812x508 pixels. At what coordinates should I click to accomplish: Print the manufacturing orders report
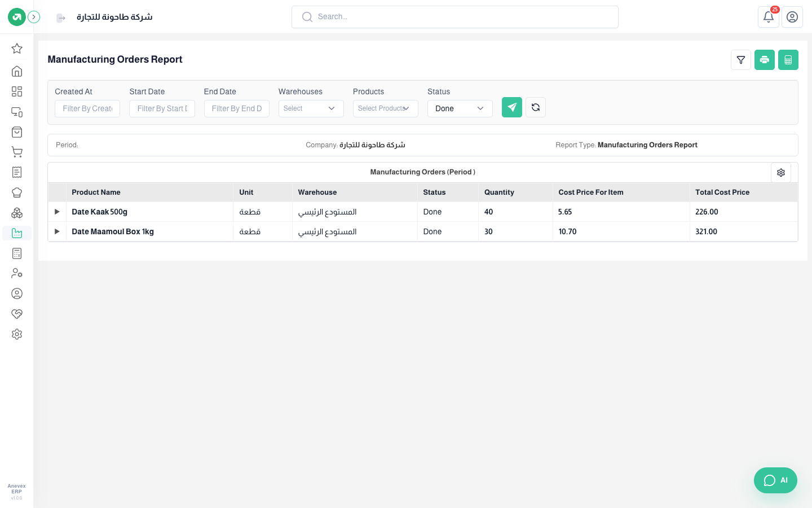765,60
